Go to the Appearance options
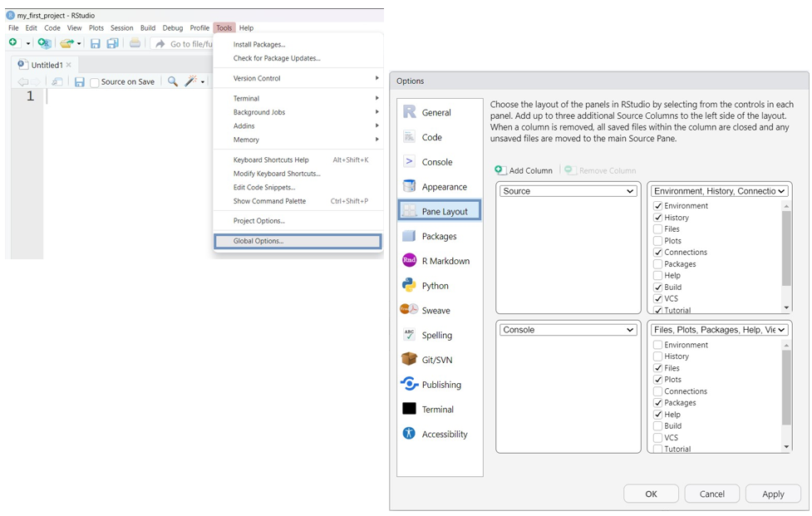Screen dimensions: 812x516 (444, 187)
